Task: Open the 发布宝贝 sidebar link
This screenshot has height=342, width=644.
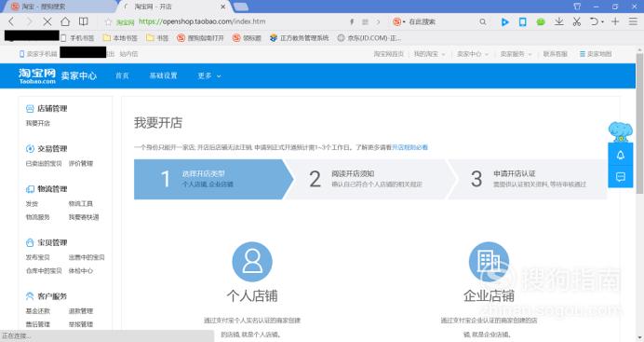Action: tap(38, 257)
